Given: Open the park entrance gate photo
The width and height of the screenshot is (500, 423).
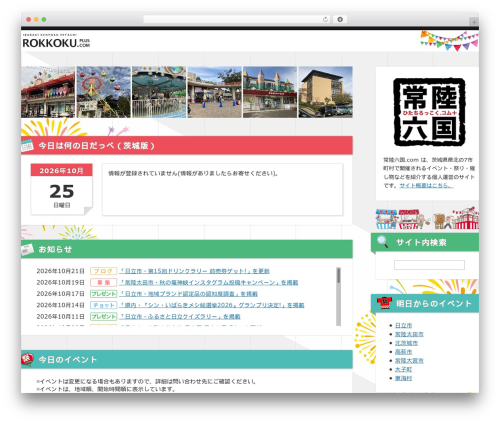Looking at the screenshot, I should tap(214, 92).
